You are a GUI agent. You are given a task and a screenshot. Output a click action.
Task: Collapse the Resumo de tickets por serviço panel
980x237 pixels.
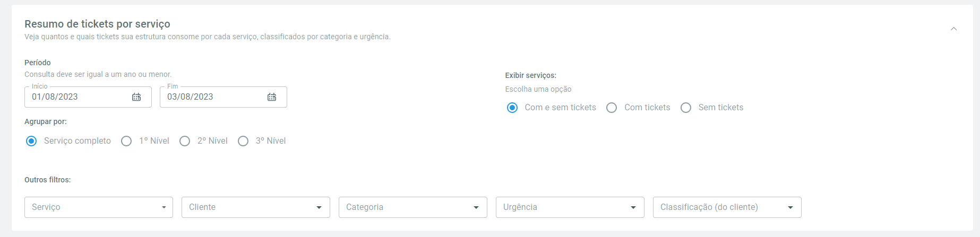[x=953, y=29]
